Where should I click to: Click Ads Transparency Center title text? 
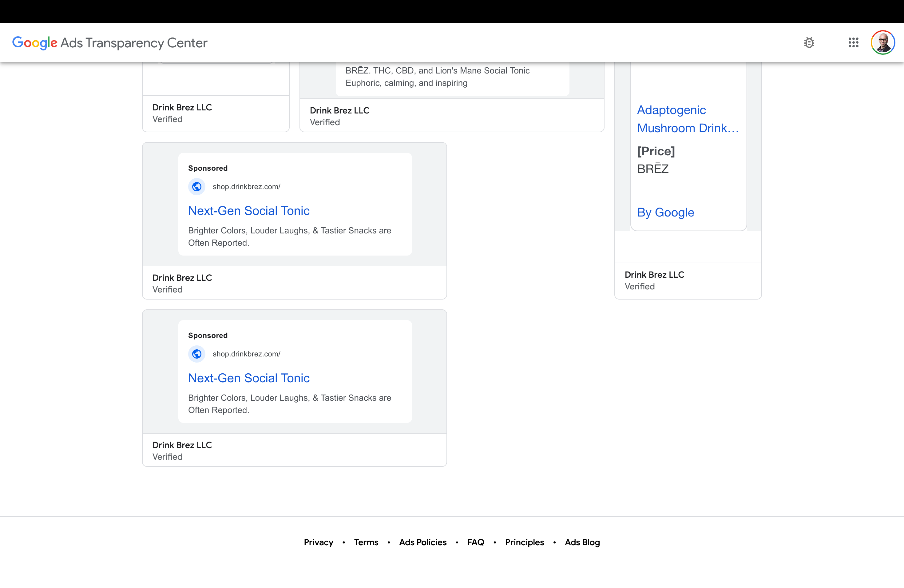[x=134, y=43]
